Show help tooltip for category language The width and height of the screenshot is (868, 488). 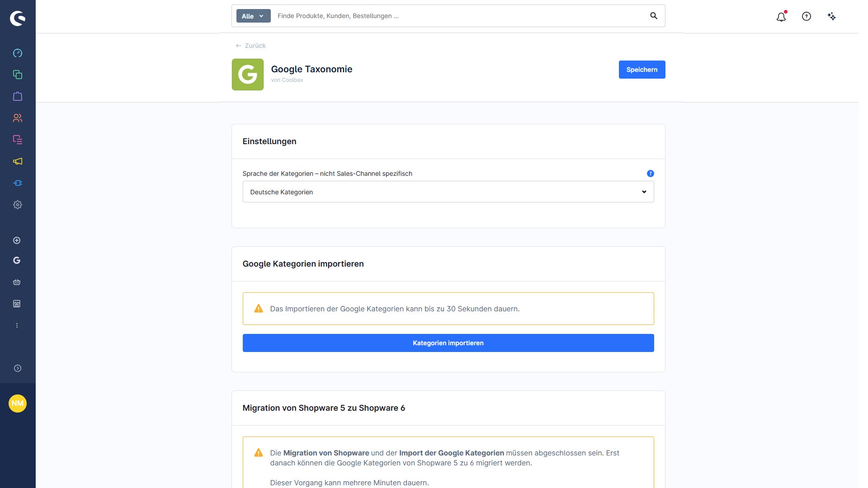tap(651, 174)
